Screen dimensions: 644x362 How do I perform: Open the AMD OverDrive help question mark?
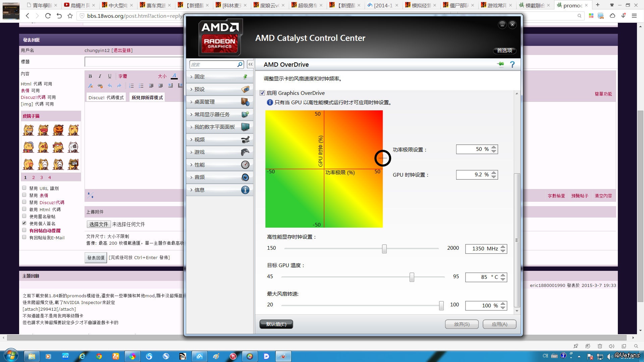pyautogui.click(x=512, y=64)
